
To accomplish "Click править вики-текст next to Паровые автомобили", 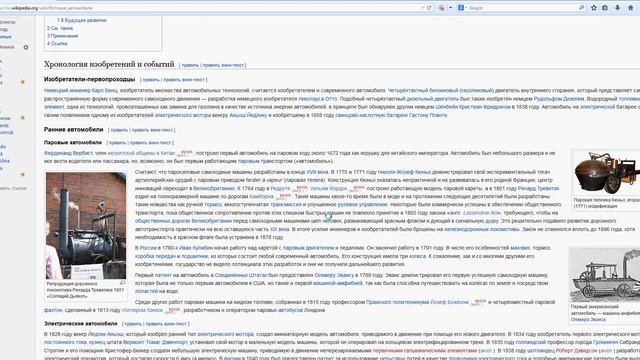I will [151, 143].
